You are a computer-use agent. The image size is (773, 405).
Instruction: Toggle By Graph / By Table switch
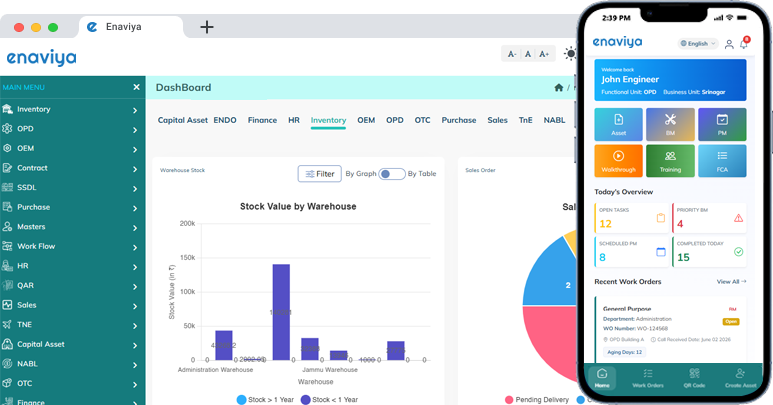click(391, 174)
